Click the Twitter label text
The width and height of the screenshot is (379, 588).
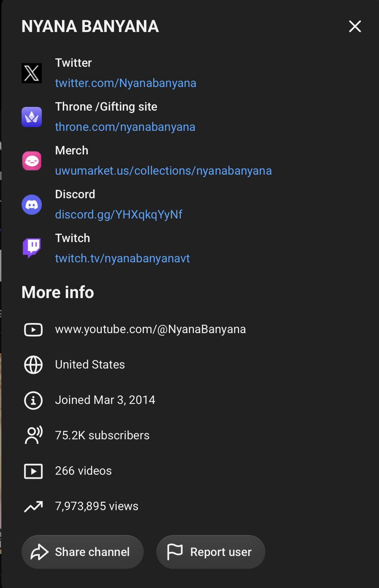click(x=74, y=63)
